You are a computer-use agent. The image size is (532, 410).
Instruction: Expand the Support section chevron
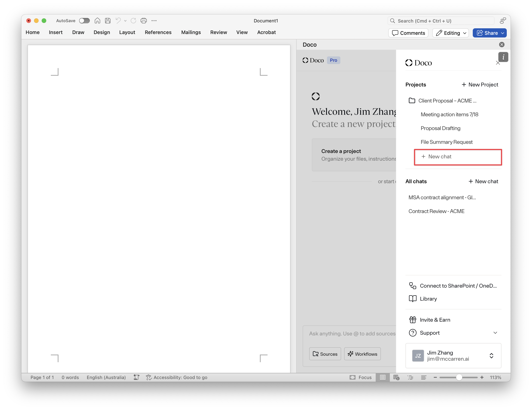click(x=495, y=333)
